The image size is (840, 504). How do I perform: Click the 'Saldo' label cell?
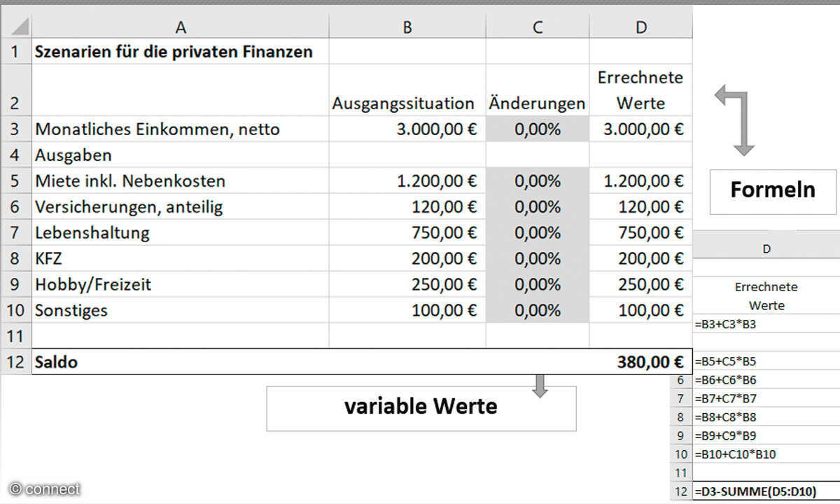coord(181,362)
